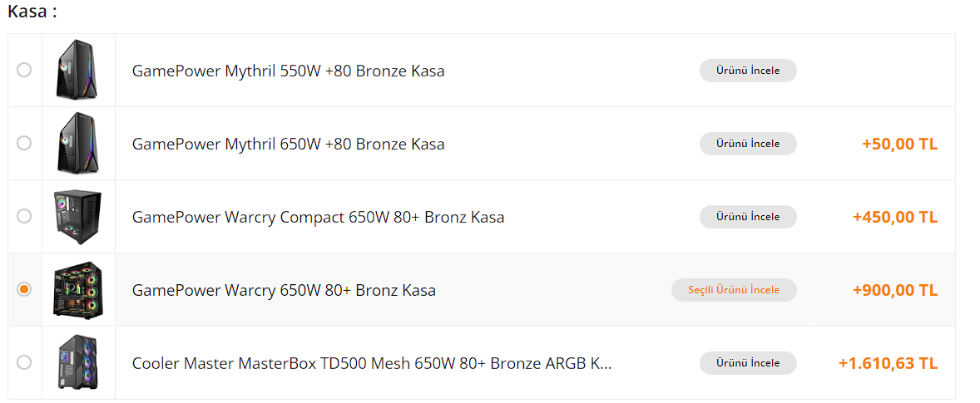View Warcry Compact 650W case thumbnail
Image resolution: width=980 pixels, height=403 pixels.
(78, 216)
